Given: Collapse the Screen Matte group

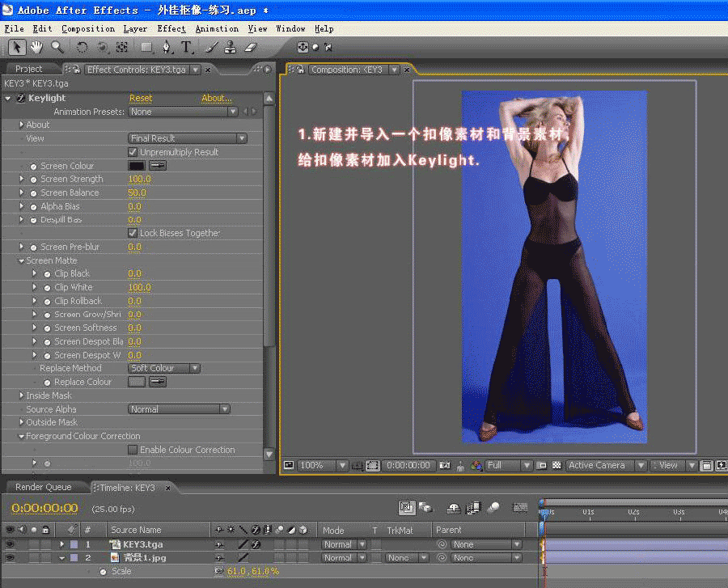Looking at the screenshot, I should (x=21, y=260).
